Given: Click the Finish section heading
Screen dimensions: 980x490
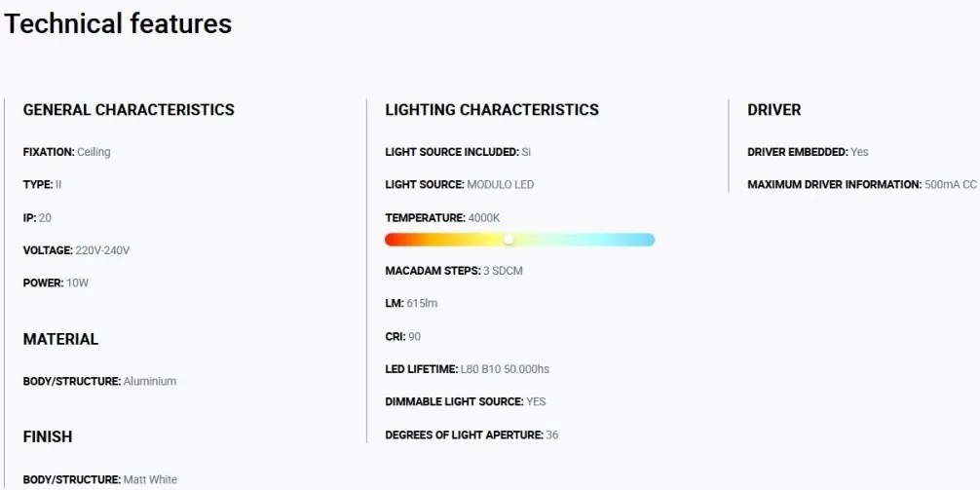Looking at the screenshot, I should 48,436.
